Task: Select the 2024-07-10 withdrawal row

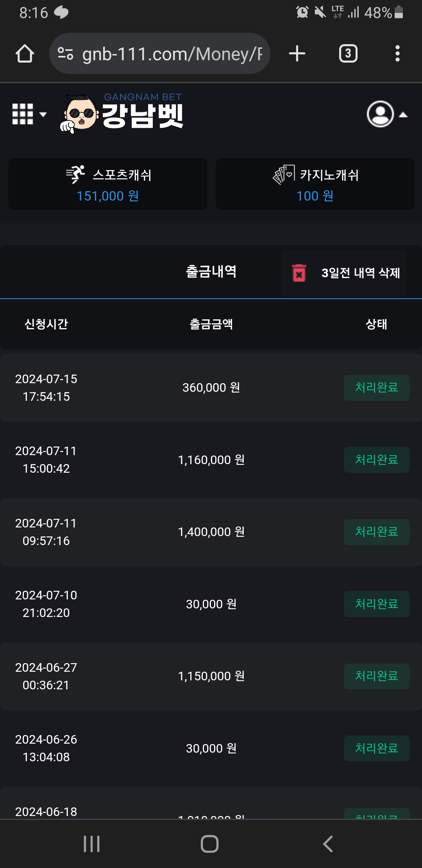Action: tap(211, 604)
